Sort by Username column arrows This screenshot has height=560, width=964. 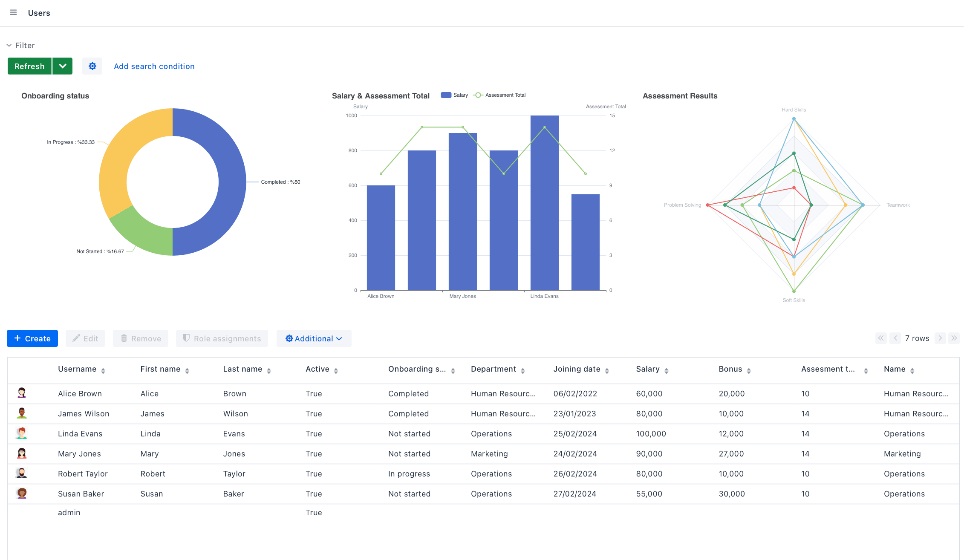103,371
